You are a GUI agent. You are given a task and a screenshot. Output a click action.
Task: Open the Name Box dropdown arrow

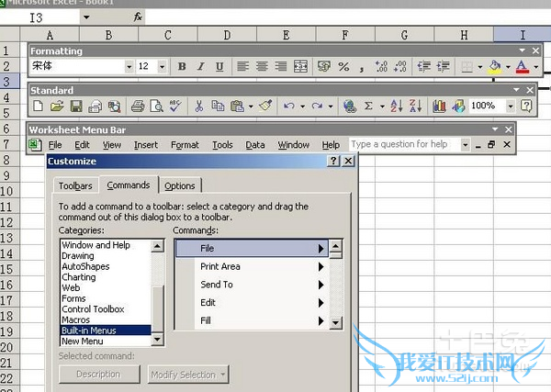[86, 17]
